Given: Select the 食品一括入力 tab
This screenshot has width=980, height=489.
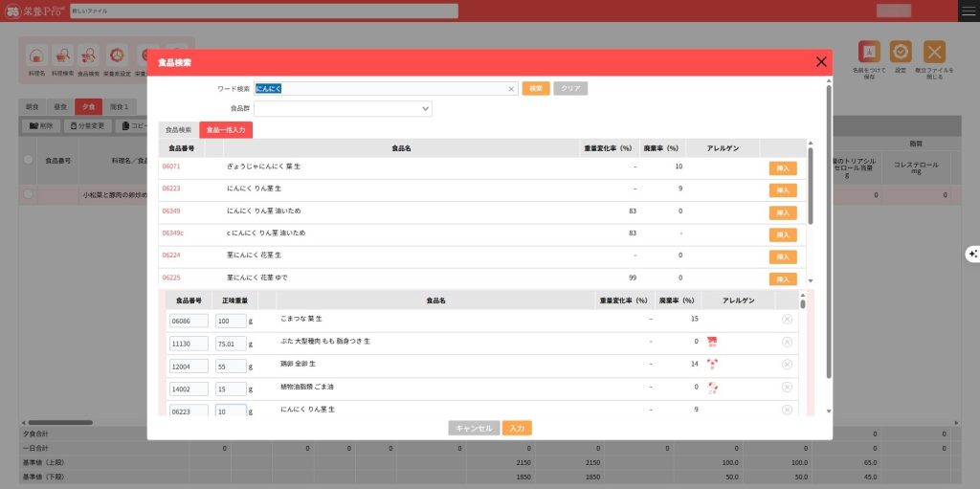Looking at the screenshot, I should tap(226, 130).
